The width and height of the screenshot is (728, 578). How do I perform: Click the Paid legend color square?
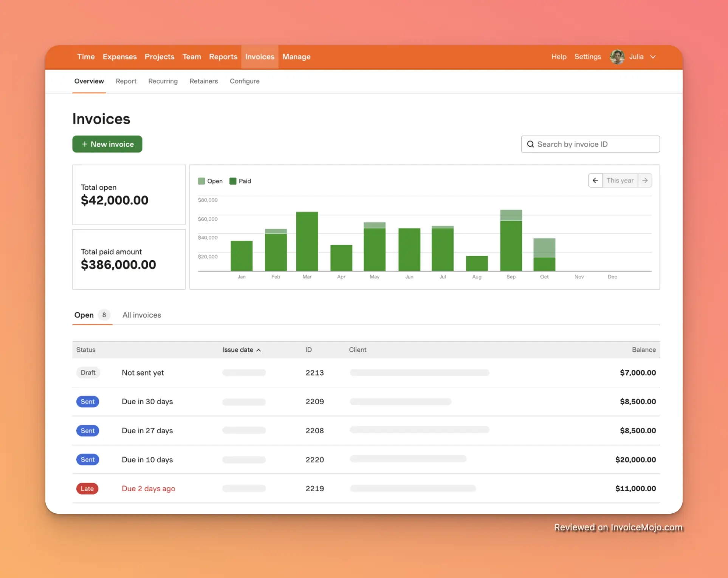tap(233, 181)
